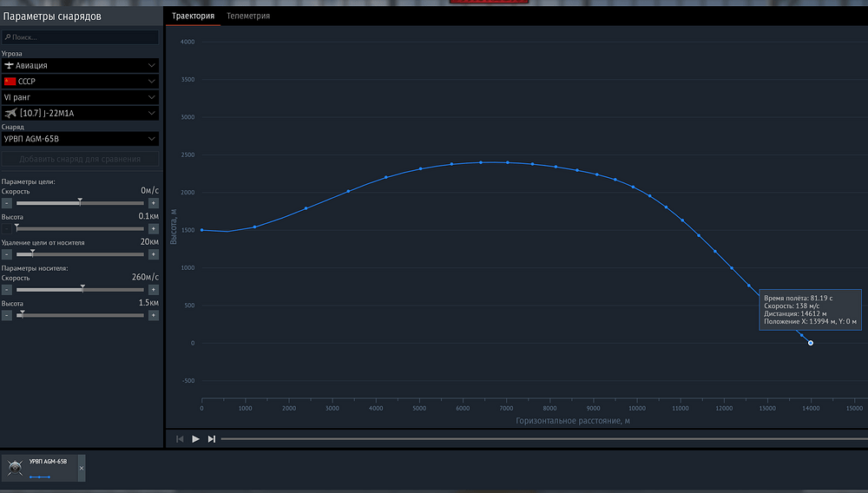
Task: Expand the СССР nation dropdown
Action: [x=80, y=82]
